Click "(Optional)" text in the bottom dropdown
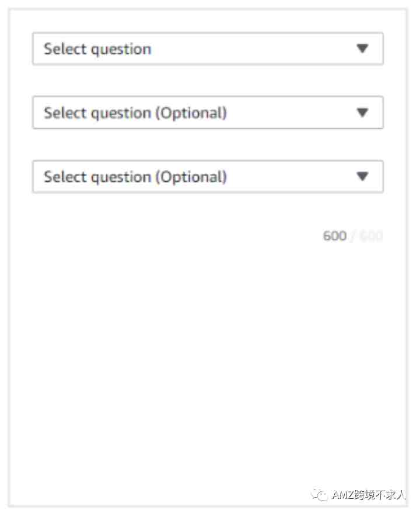 pos(191,177)
